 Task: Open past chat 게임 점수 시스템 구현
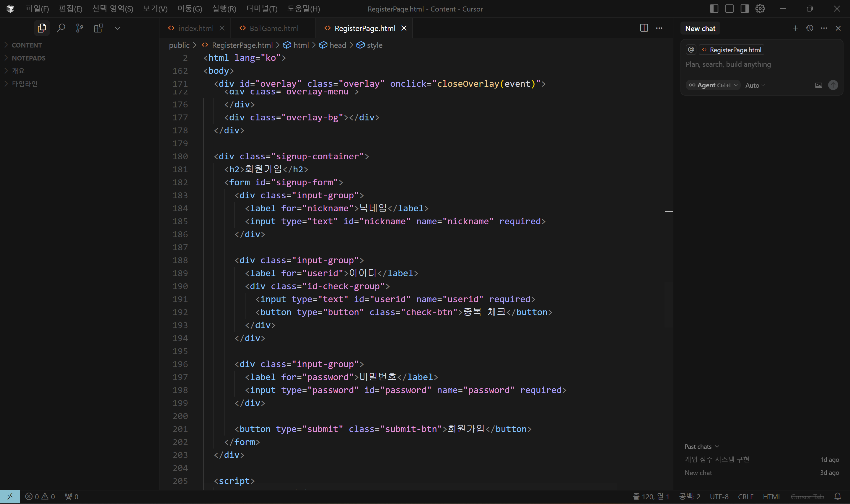(x=717, y=459)
